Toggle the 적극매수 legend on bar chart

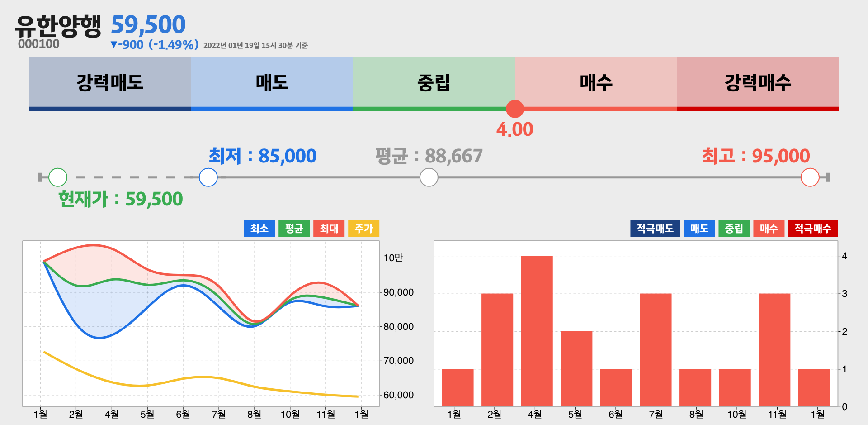pos(813,229)
